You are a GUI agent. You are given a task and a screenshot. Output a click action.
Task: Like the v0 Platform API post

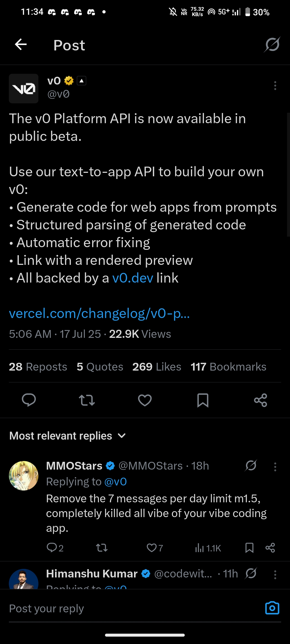[x=145, y=400]
